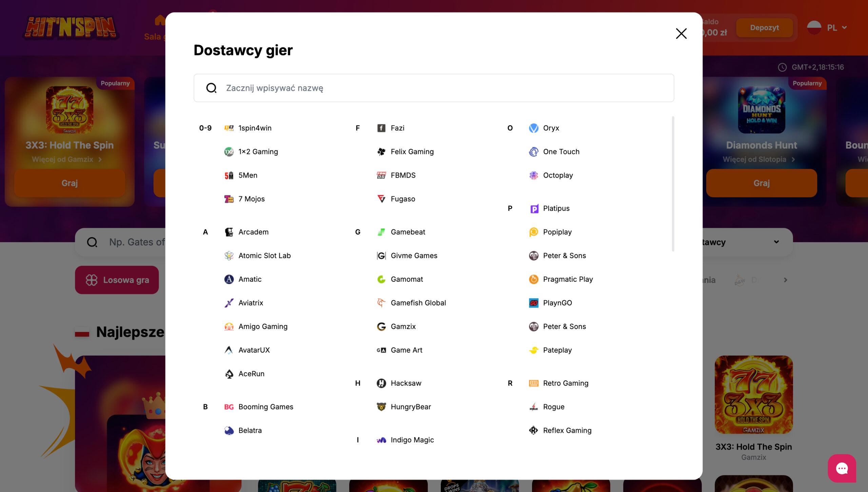The image size is (868, 492).
Task: Select the Hacksaw provider logo
Action: pos(381,383)
